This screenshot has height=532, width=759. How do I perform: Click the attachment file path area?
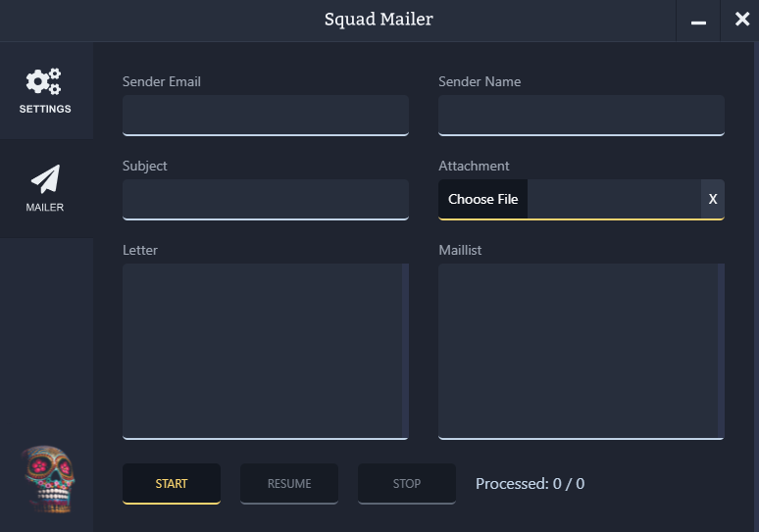click(x=614, y=199)
